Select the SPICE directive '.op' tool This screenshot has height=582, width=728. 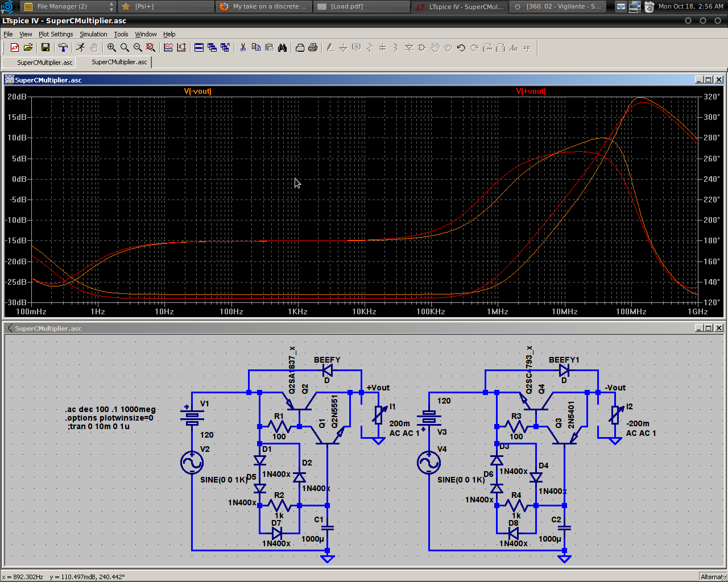coord(527,48)
